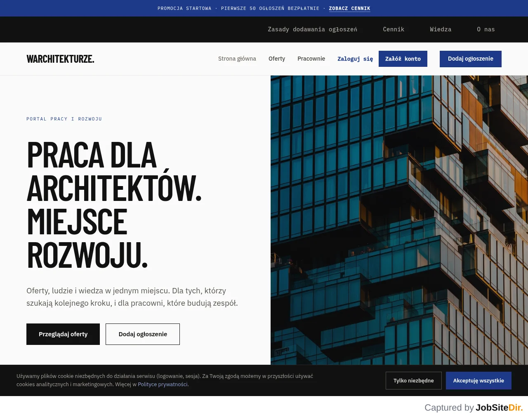Viewport: 528px width, 420px height.
Task: Open Pracownie in main navigation
Action: click(311, 59)
